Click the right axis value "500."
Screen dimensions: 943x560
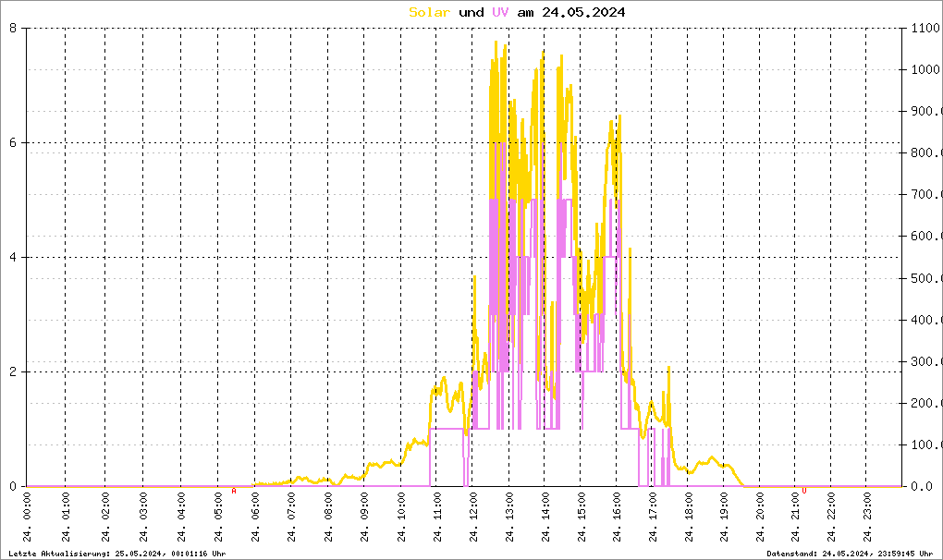click(926, 278)
